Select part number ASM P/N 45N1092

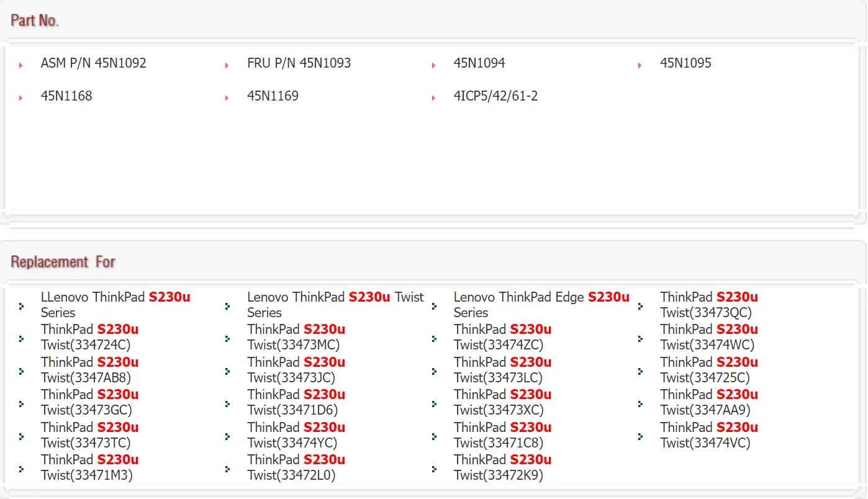pyautogui.click(x=94, y=63)
